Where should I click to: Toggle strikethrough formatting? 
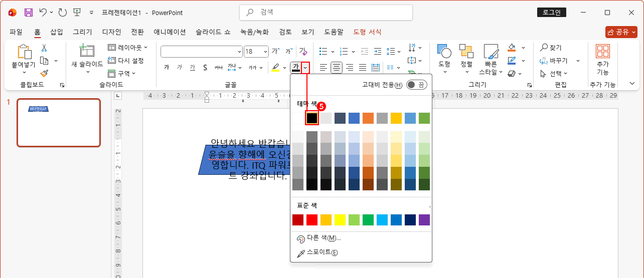(218, 67)
